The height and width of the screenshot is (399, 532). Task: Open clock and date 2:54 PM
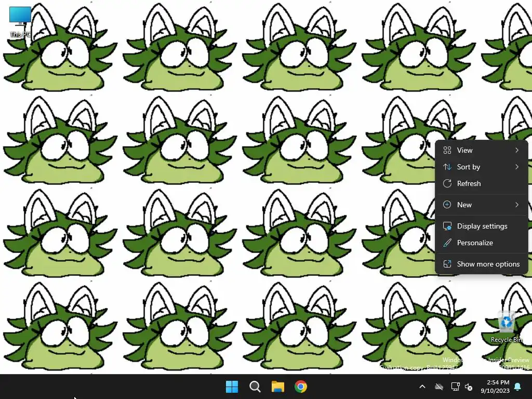click(x=495, y=387)
